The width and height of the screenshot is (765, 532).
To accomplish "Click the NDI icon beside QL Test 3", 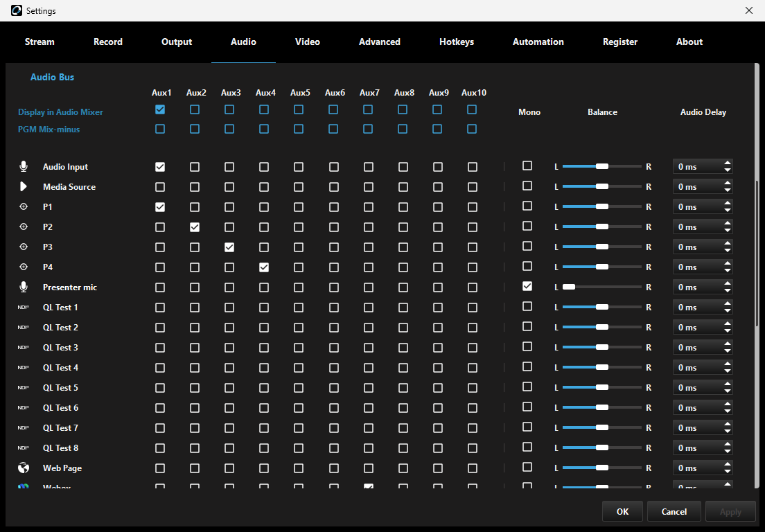I will (24, 347).
